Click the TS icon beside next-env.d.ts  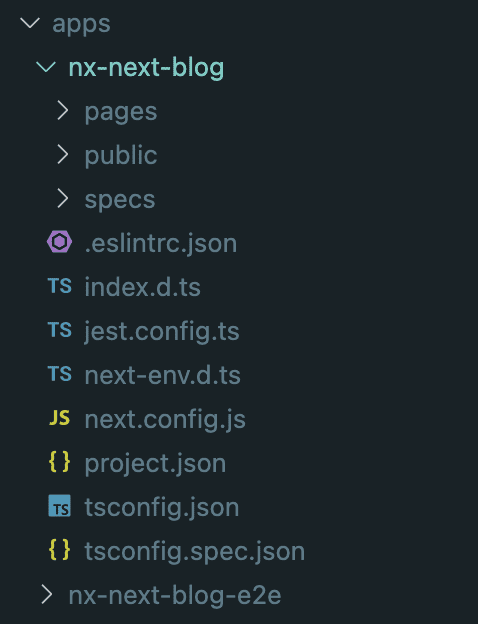[x=60, y=374]
